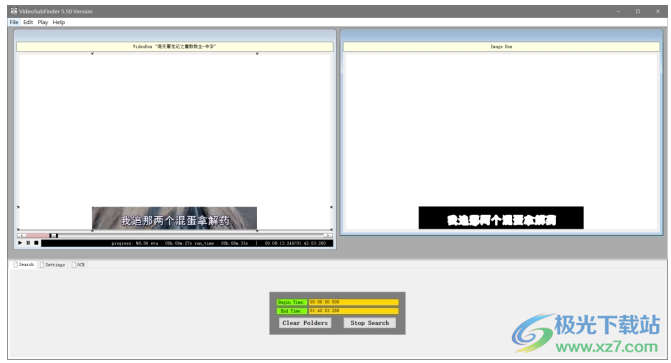Click the seek bar right arrow
The width and height of the screenshot is (671, 363).
[x=328, y=235]
